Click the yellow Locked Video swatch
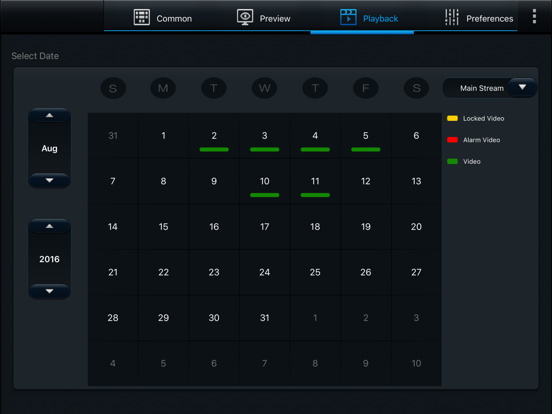This screenshot has height=414, width=552. 452,118
